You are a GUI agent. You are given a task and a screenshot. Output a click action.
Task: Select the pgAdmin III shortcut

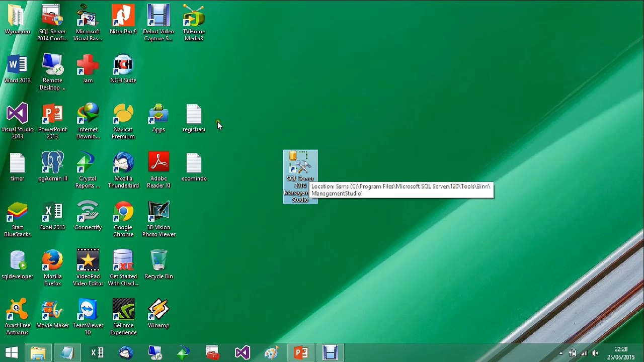pos(52,167)
